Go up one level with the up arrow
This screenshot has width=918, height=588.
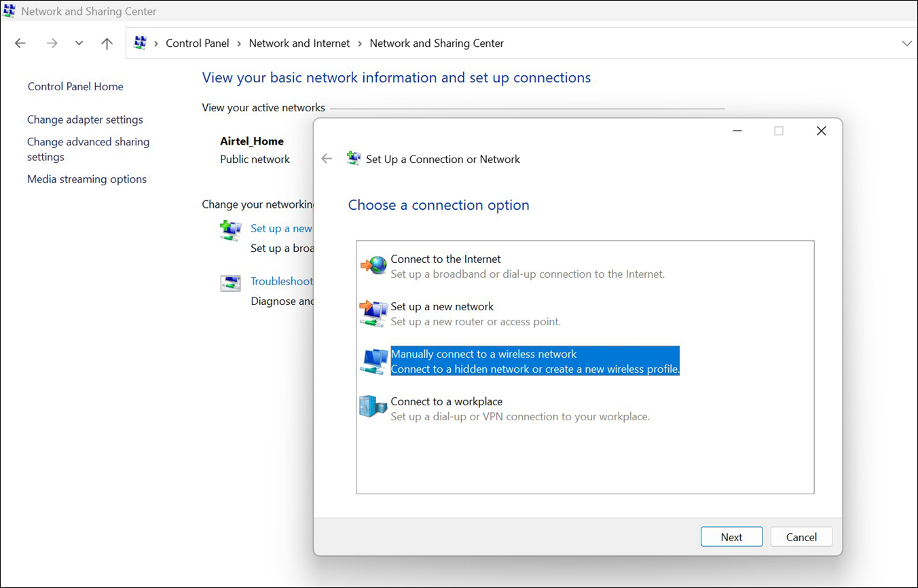click(x=107, y=43)
